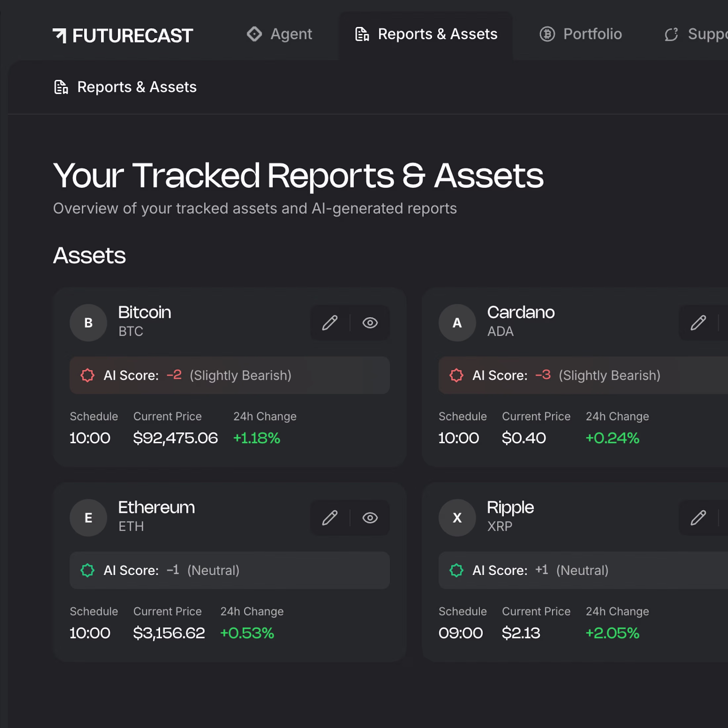Toggle Ethereum visibility eye icon
This screenshot has width=728, height=728.
(x=370, y=518)
